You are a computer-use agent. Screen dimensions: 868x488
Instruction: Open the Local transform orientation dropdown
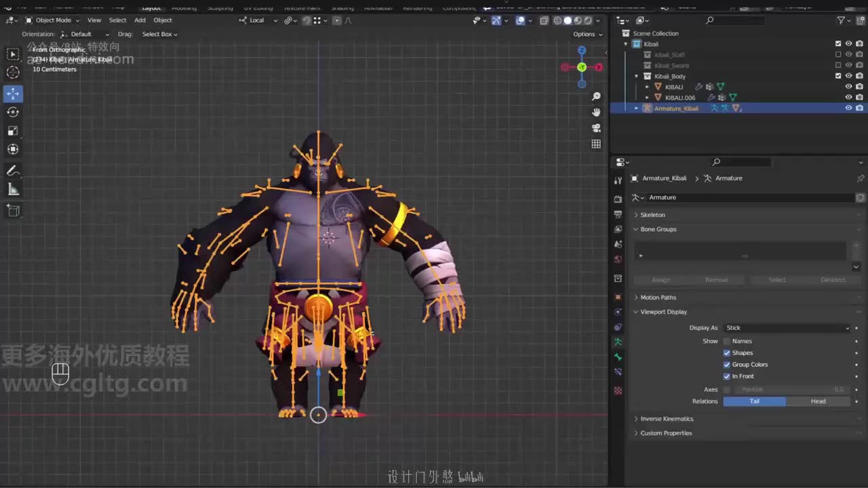point(258,20)
